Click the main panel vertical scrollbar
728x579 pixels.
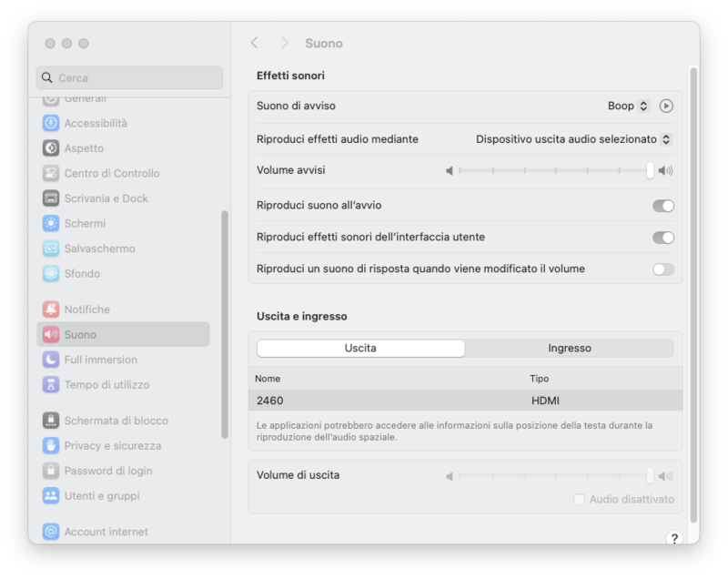693,295
